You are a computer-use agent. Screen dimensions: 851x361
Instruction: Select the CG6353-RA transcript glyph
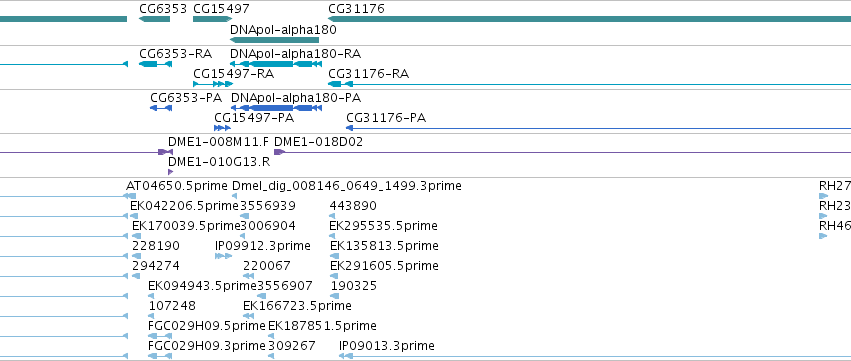(x=155, y=64)
